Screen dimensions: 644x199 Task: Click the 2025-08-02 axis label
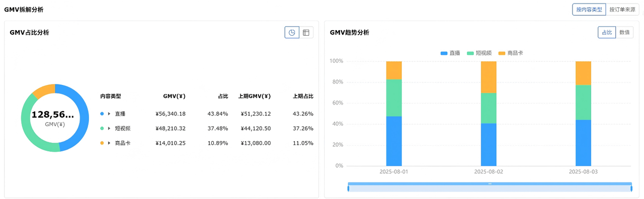(x=489, y=172)
